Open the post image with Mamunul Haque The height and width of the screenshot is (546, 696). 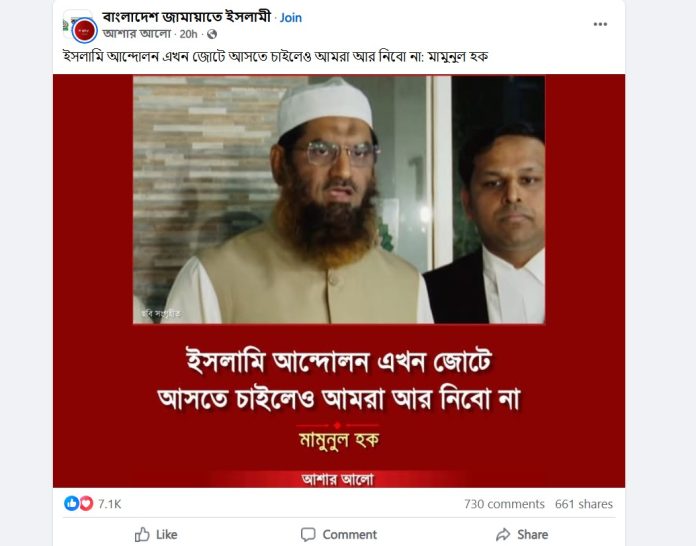coord(339,281)
